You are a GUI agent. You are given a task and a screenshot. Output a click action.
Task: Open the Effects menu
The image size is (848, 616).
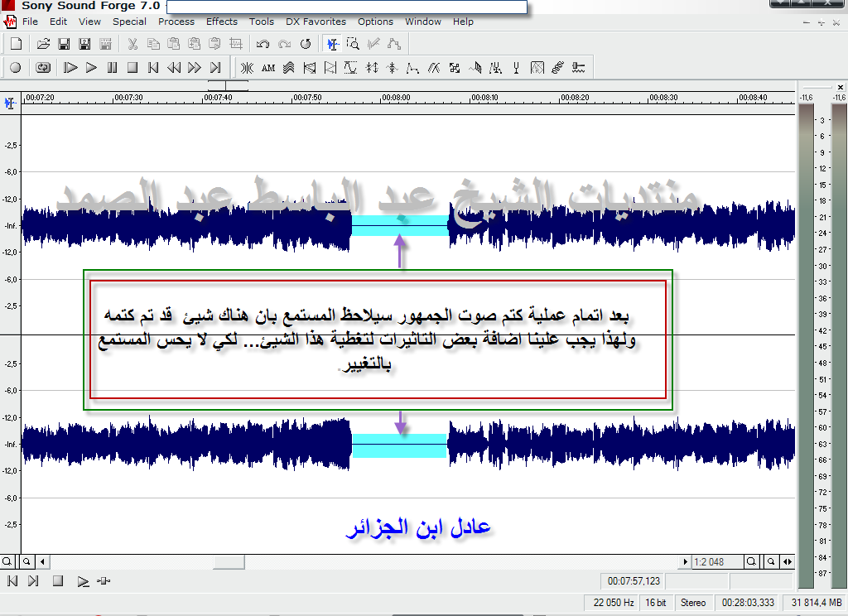(x=222, y=22)
